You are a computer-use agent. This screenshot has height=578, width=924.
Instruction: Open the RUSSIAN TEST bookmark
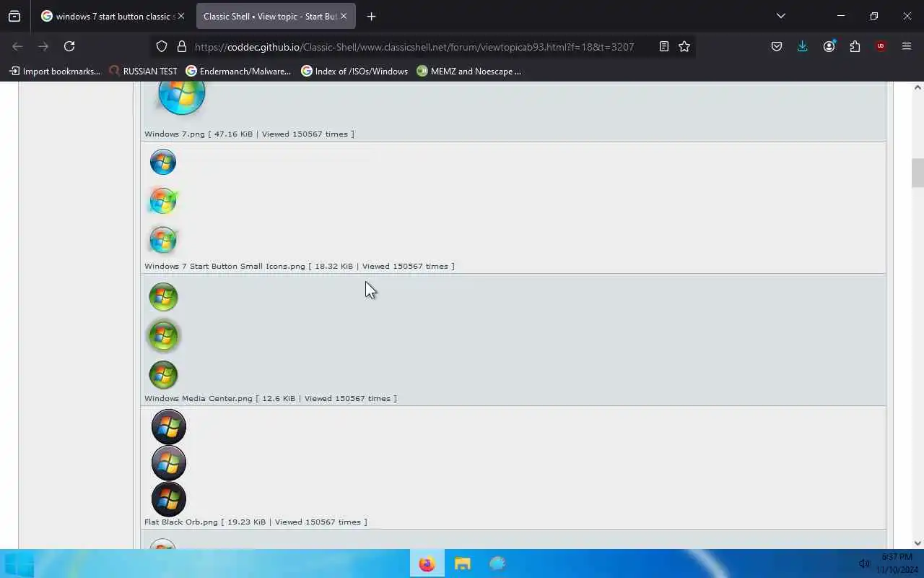point(143,71)
